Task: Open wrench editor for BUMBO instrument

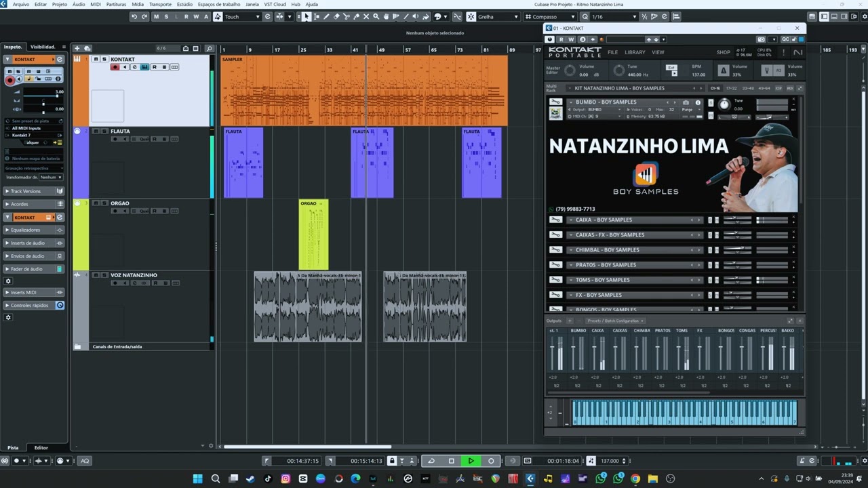Action: tap(556, 102)
